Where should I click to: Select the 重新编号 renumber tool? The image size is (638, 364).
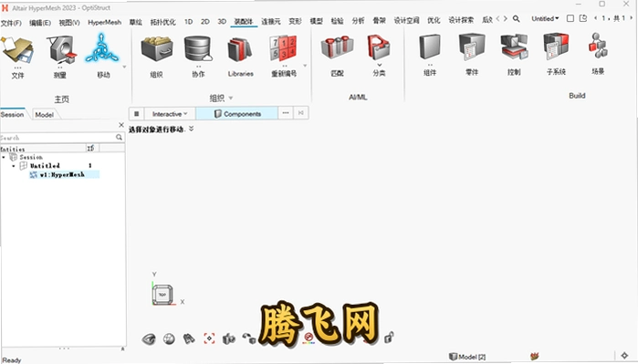pos(283,48)
